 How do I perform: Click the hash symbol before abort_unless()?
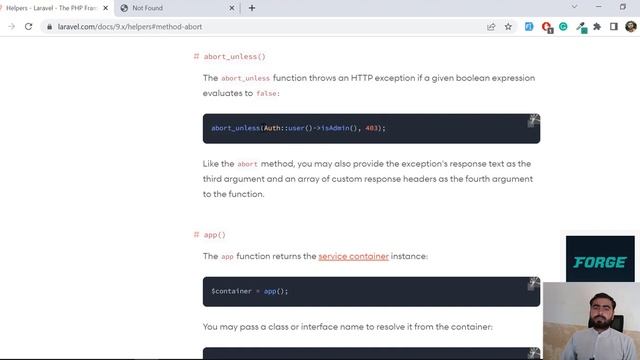click(196, 56)
